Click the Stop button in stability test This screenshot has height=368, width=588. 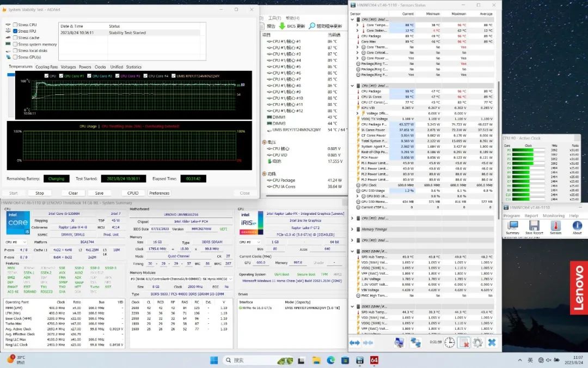(40, 193)
